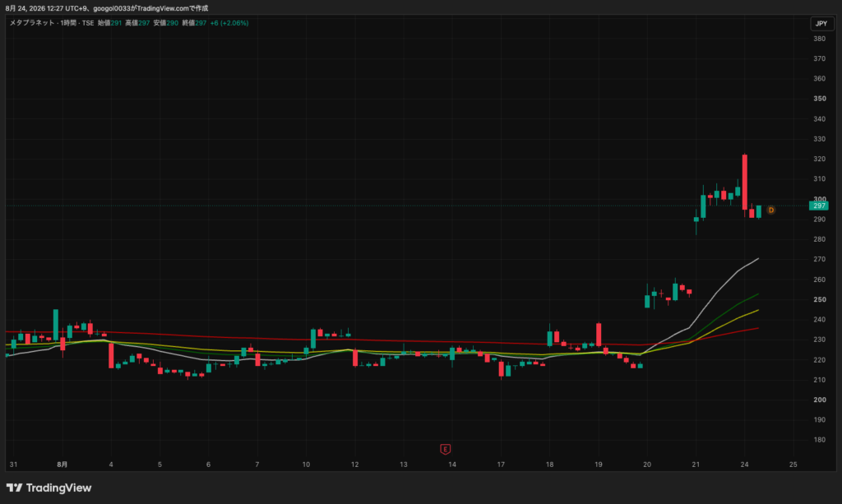Viewport: 842px width, 504px height.
Task: Click the +6 (+2.06%) change value
Action: [x=229, y=23]
